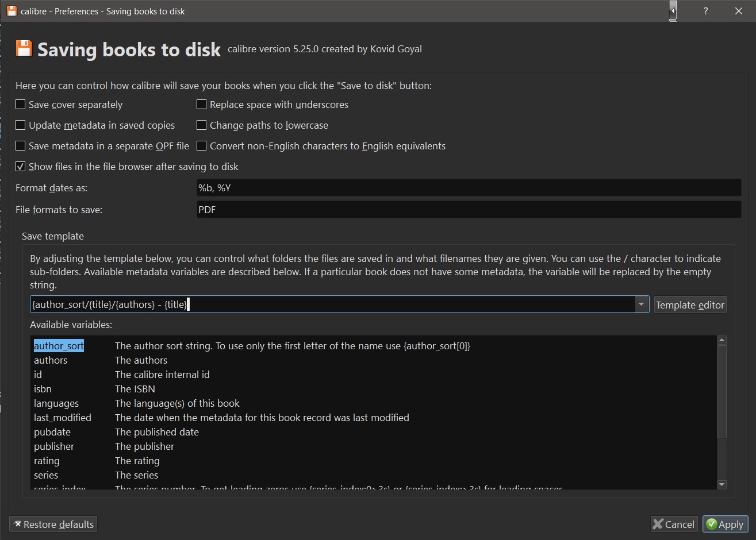
Task: Click the Cancel button
Action: click(x=674, y=524)
